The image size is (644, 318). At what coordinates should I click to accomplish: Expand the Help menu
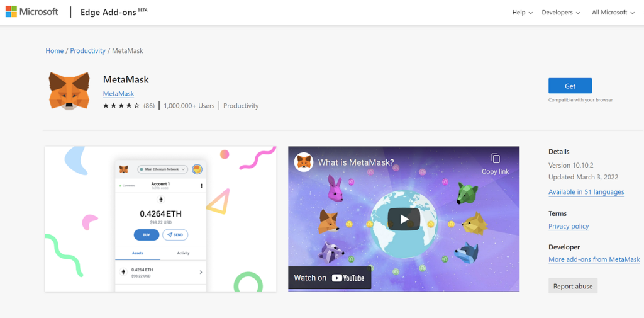coord(523,13)
